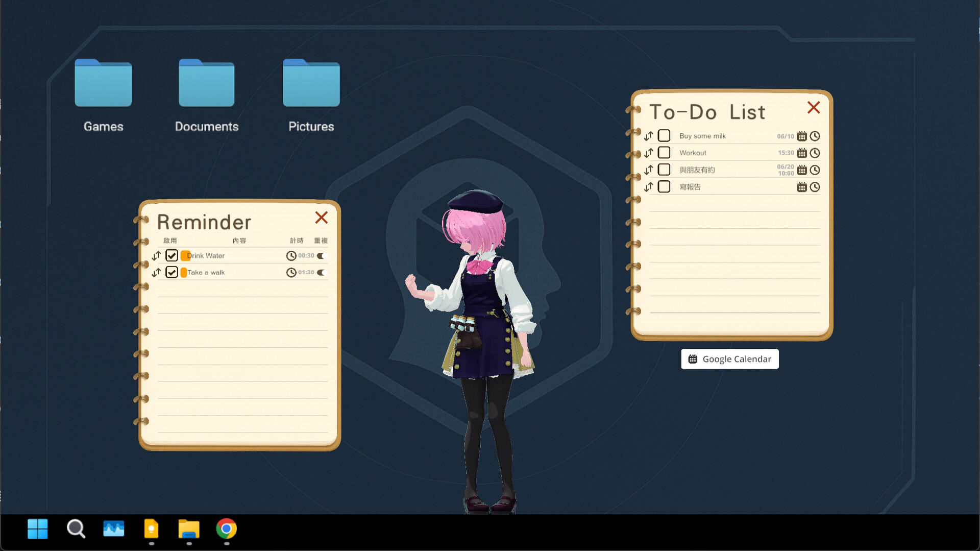This screenshot has height=551, width=980.
Task: Open calendar icon on the last to-do item
Action: click(x=801, y=187)
